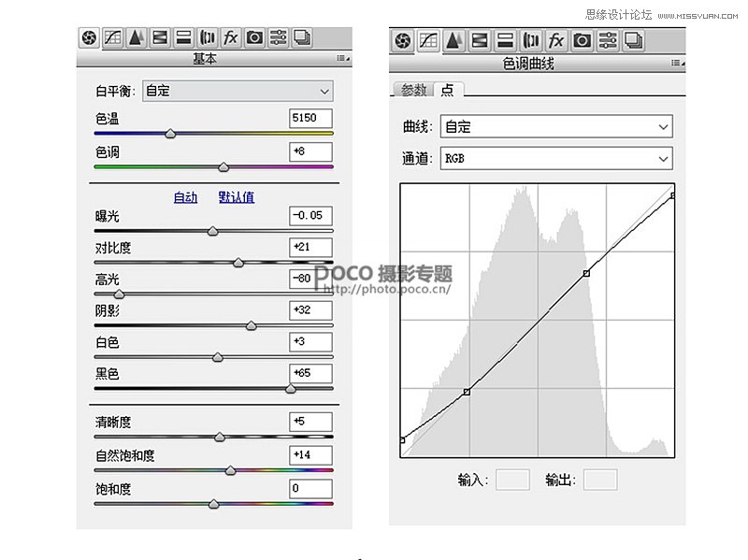Open the HSL/Grayscale icon in the 色调曲线 panel

pos(480,40)
